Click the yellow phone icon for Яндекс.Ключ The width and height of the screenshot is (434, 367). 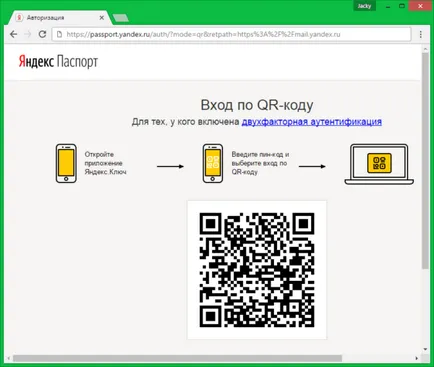pos(66,163)
